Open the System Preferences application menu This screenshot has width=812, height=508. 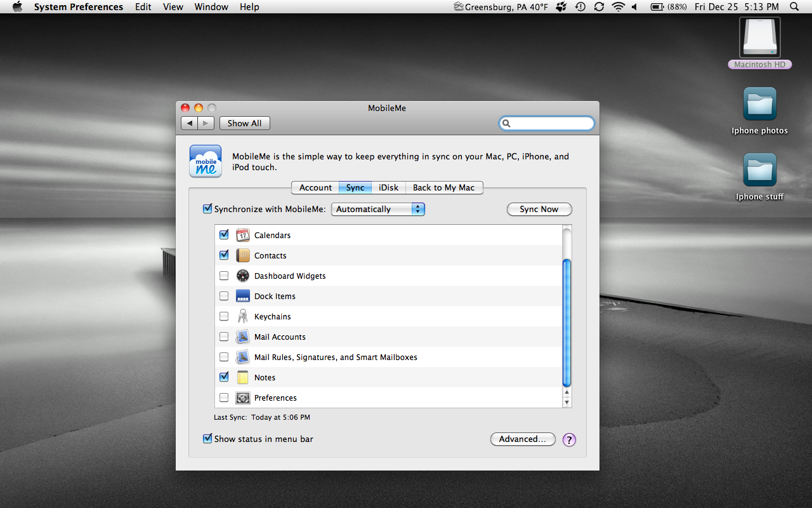pos(79,7)
